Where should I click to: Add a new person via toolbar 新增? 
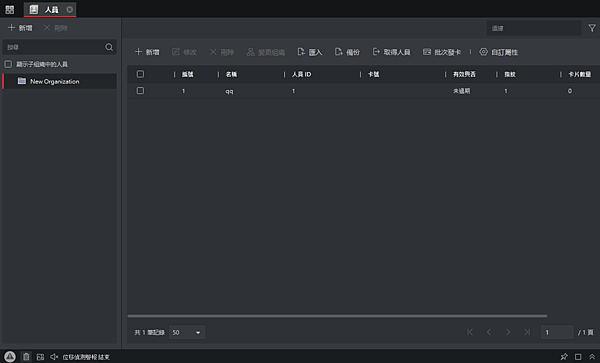pos(147,52)
